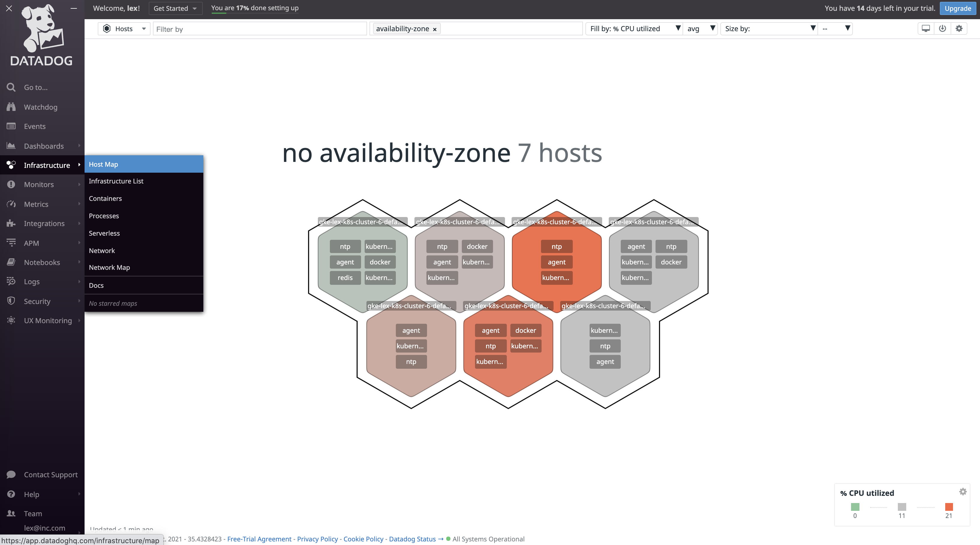The image size is (980, 545).
Task: Open the CPU utilized legend gear
Action: tap(963, 491)
